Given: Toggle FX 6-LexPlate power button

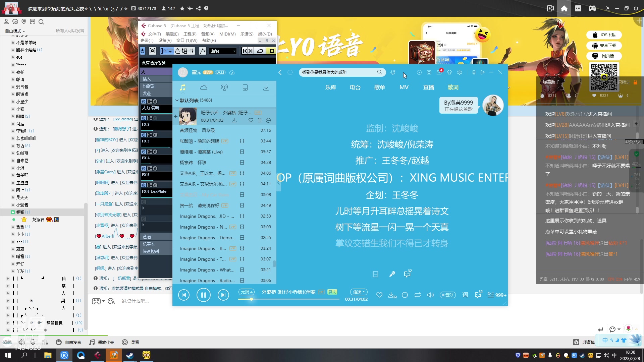Looking at the screenshot, I should (144, 185).
